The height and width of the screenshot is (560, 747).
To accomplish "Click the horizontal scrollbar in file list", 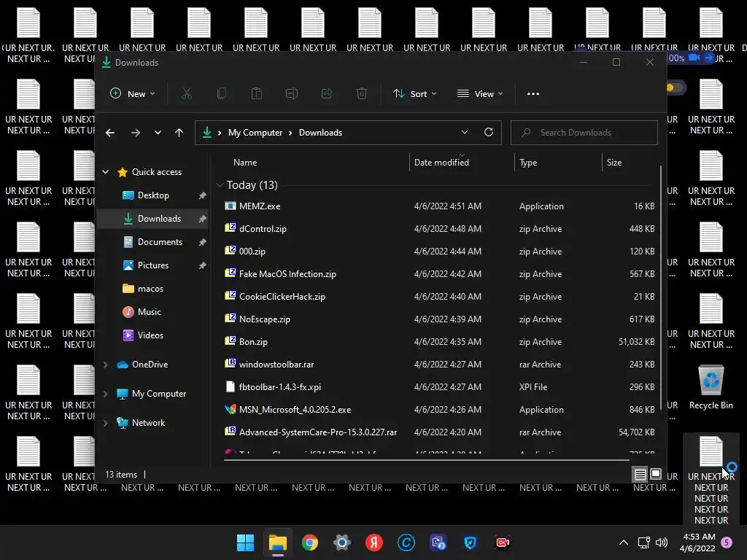I will click(426, 460).
